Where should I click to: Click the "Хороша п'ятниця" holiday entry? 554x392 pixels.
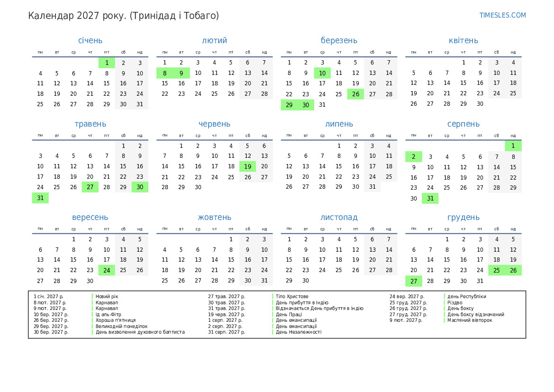click(116, 320)
